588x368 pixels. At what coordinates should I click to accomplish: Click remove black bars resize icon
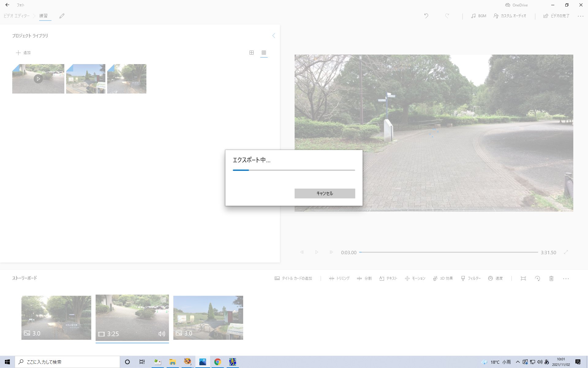click(523, 278)
